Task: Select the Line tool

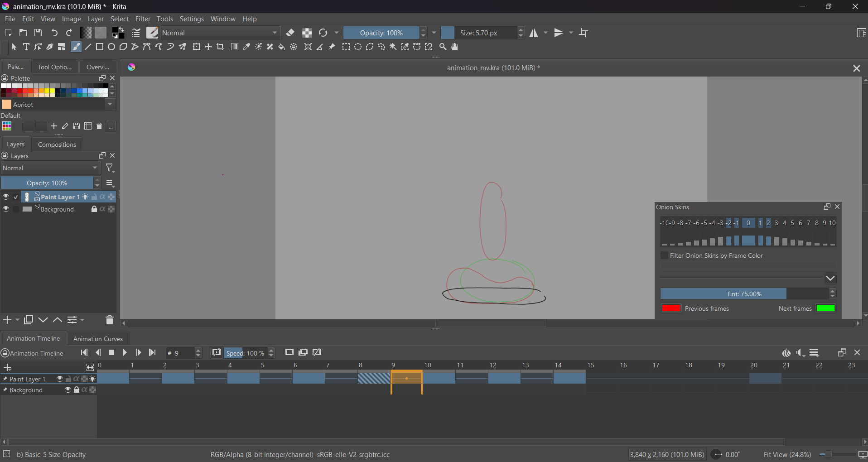Action: pyautogui.click(x=88, y=47)
